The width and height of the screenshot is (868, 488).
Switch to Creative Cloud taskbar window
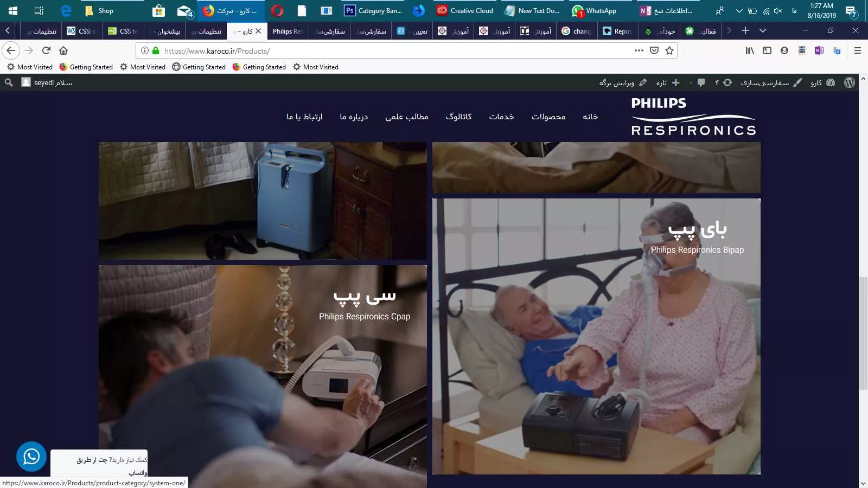pos(465,10)
